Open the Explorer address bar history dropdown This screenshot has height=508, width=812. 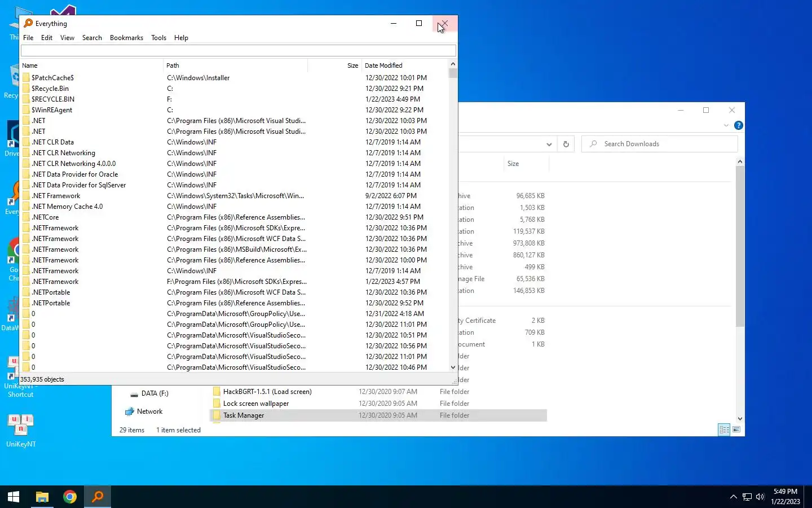549,144
